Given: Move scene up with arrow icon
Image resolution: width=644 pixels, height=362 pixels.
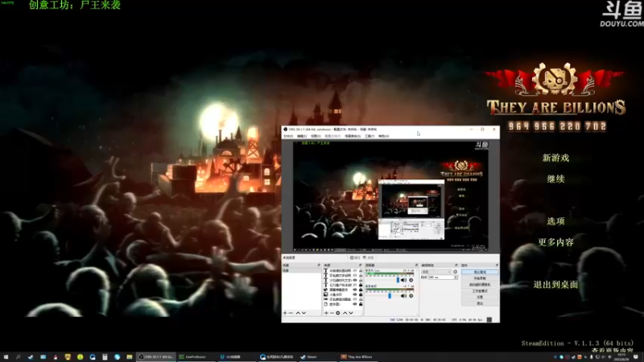Looking at the screenshot, I should pos(298,313).
